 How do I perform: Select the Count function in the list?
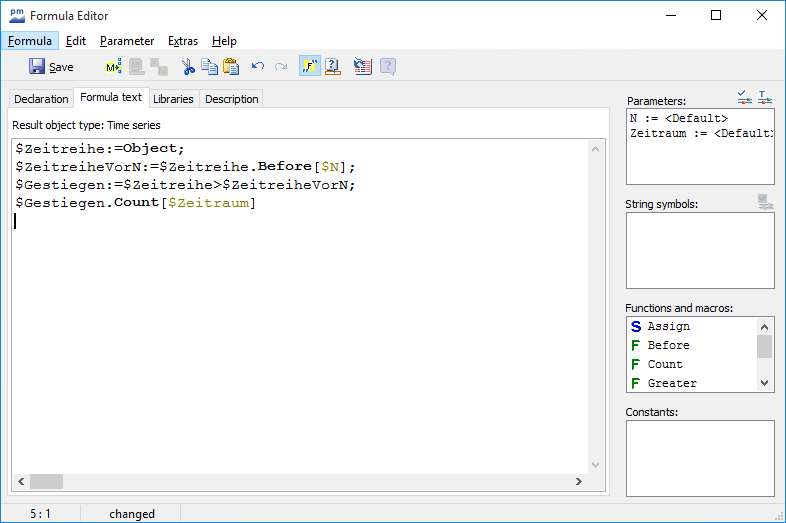pyautogui.click(x=664, y=364)
